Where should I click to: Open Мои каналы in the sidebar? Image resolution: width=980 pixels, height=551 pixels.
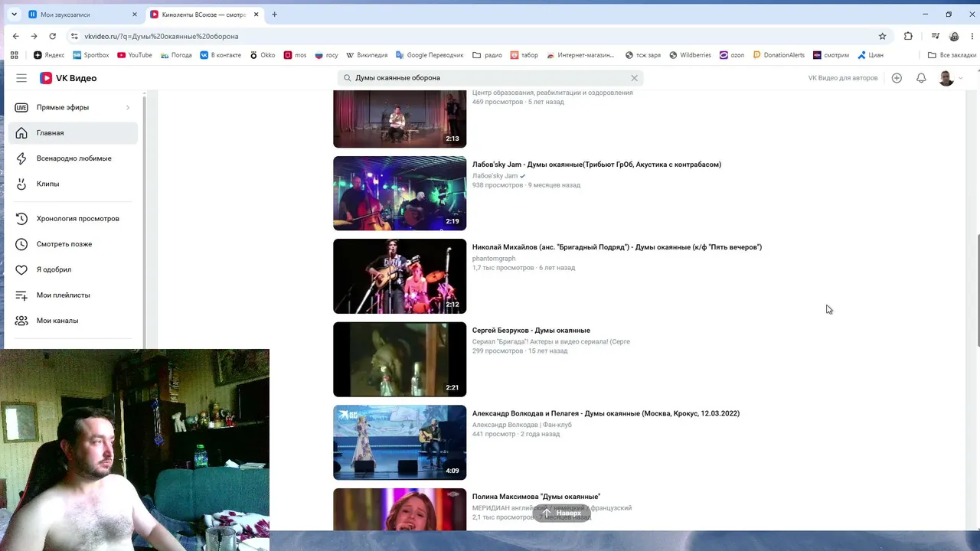click(73, 321)
